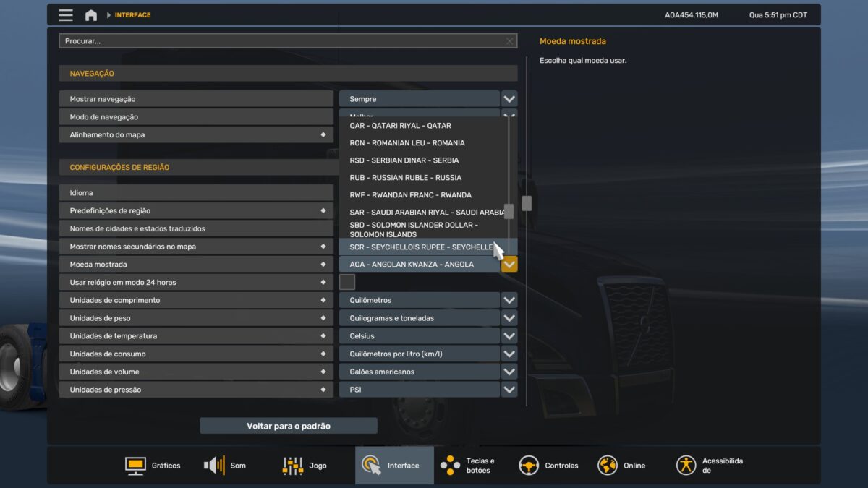Select SCR - Seychellois Rupee currency
This screenshot has width=868, height=488.
[x=420, y=247]
